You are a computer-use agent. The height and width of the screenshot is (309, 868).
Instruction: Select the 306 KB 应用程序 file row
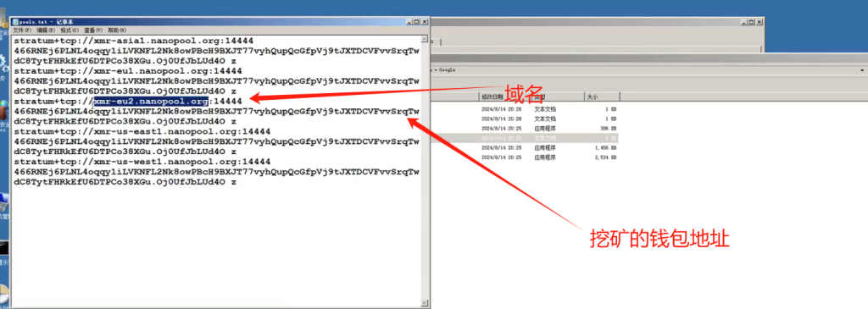(x=524, y=128)
